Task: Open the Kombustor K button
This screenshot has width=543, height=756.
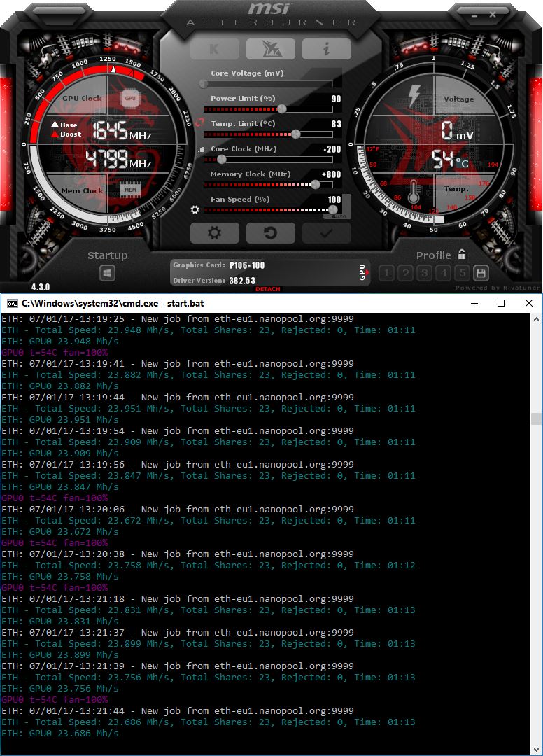Action: [214, 49]
